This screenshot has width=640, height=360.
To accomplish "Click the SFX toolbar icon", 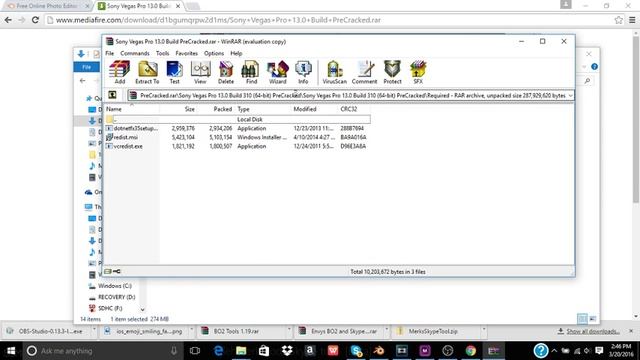I will (x=418, y=72).
